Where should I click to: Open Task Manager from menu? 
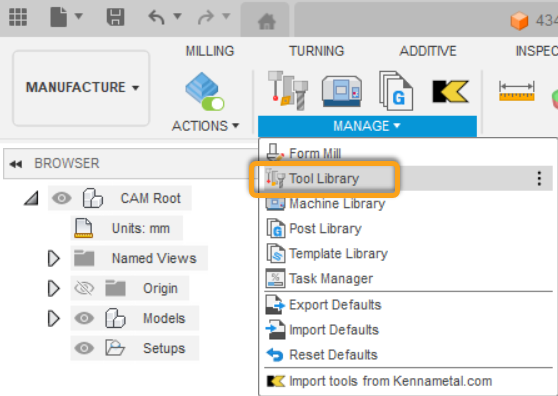331,279
